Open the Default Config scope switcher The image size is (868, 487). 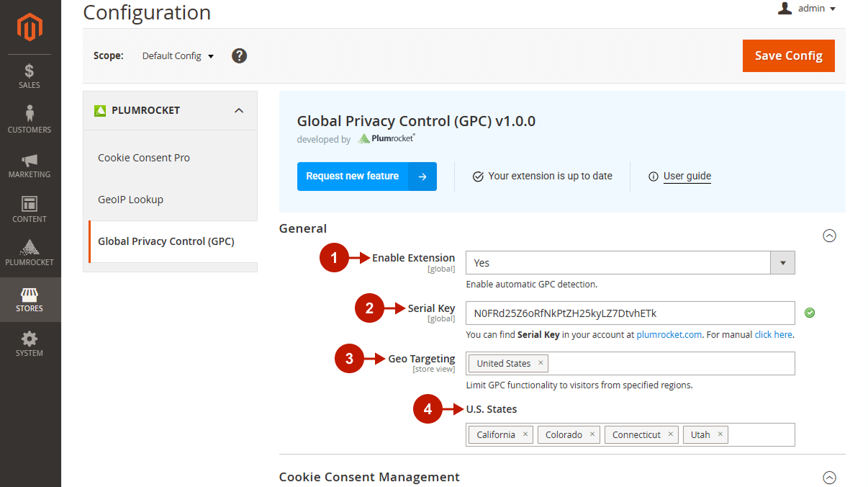[x=178, y=55]
